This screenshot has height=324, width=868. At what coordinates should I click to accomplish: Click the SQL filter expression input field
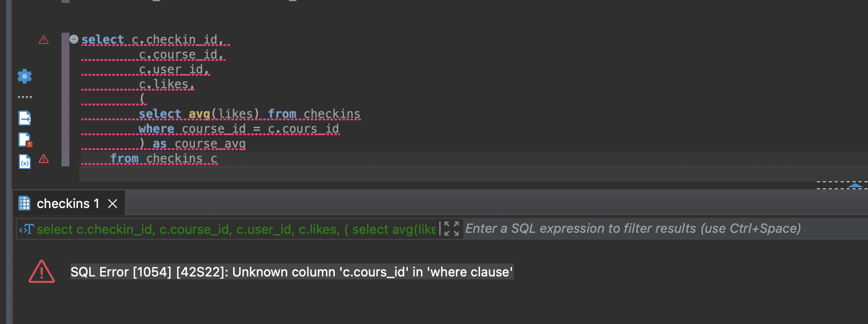[x=666, y=229]
